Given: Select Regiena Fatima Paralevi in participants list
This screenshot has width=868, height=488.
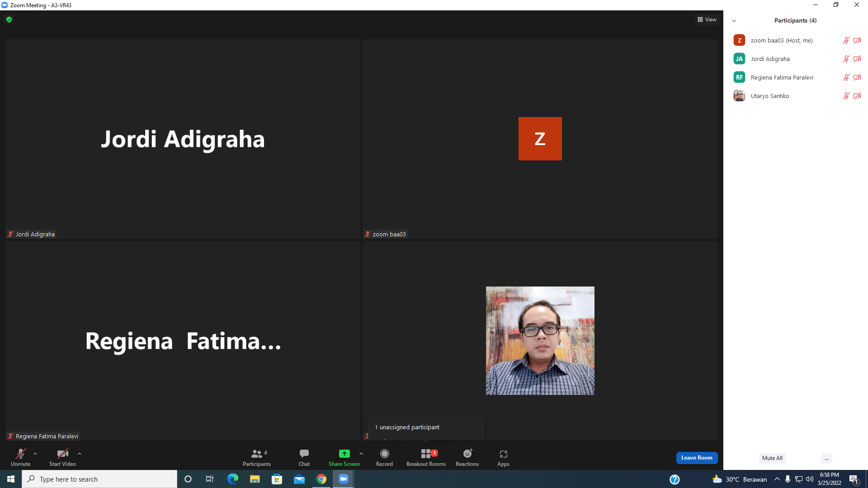Looking at the screenshot, I should (x=796, y=77).
